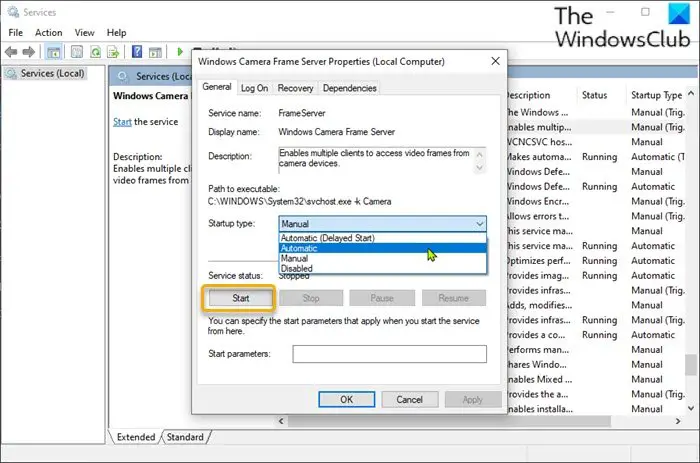
Task: Switch to the Standard view tab
Action: (x=185, y=437)
